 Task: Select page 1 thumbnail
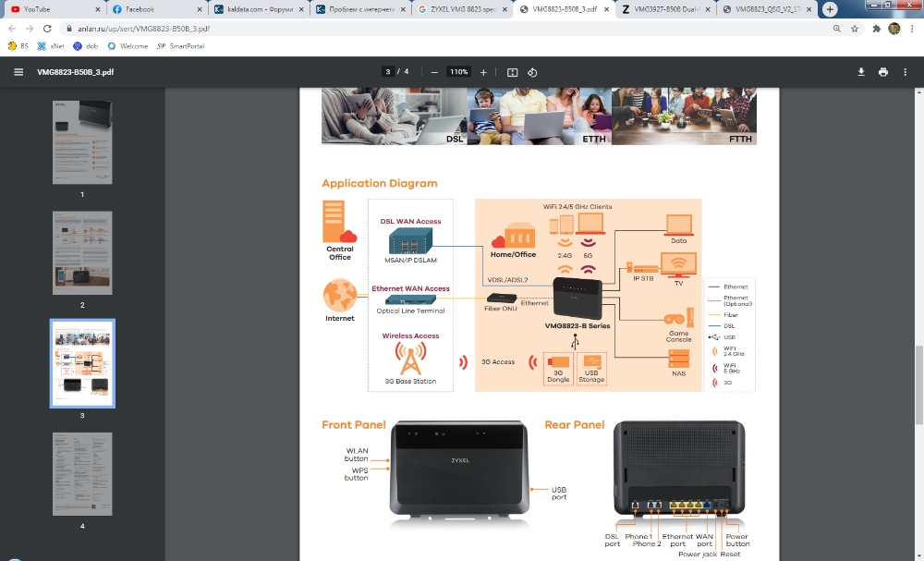[82, 142]
